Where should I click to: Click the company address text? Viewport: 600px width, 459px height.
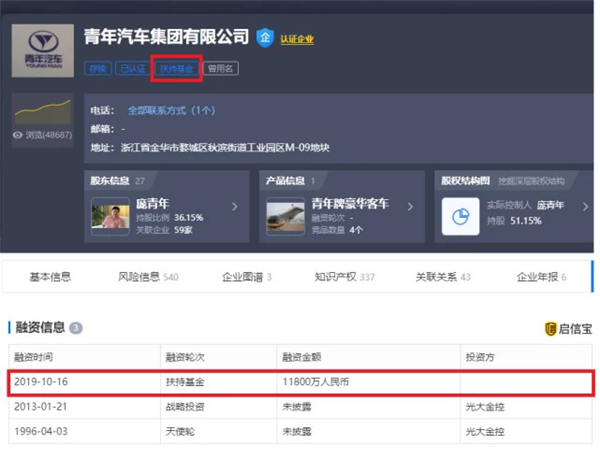click(225, 148)
